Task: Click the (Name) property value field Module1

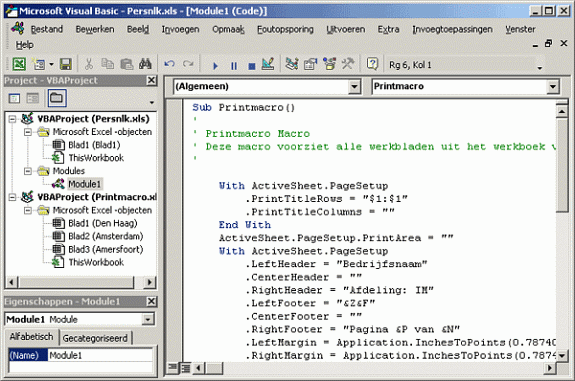Action: (x=100, y=355)
